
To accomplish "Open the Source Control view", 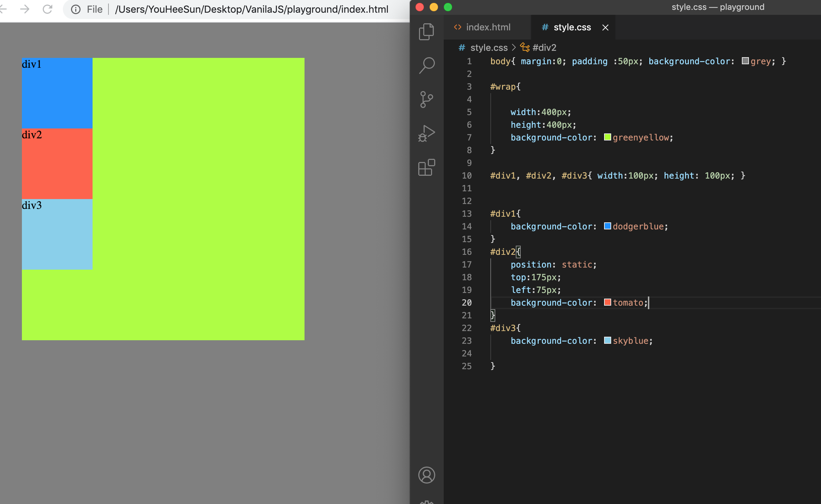I will tap(426, 99).
